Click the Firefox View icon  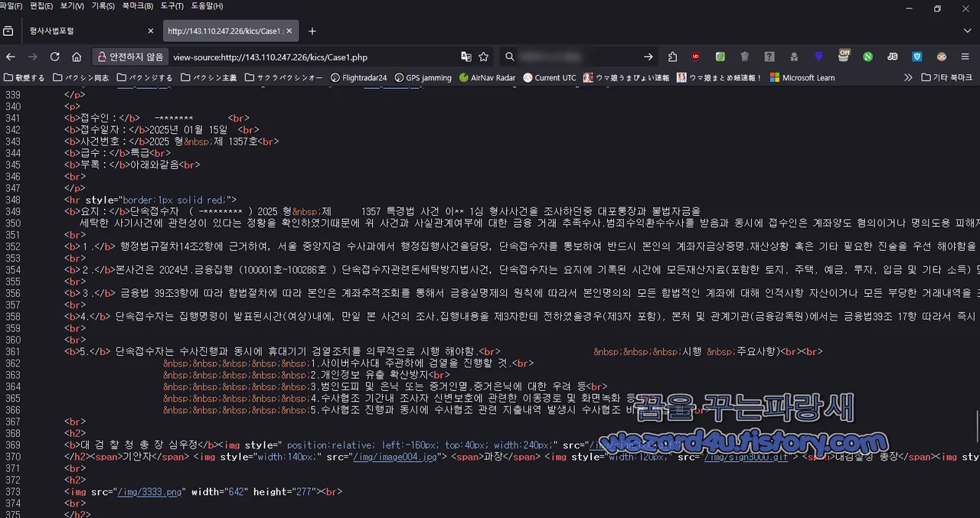8,31
